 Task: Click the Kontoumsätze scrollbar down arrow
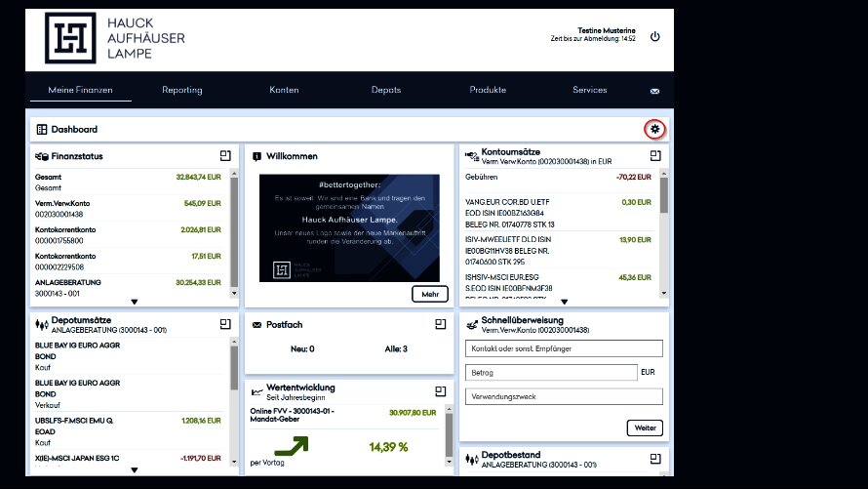click(664, 294)
